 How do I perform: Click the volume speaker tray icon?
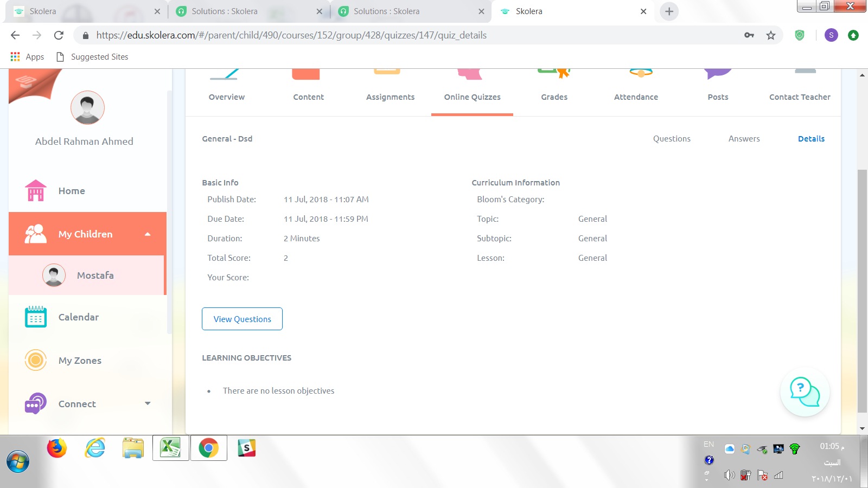[x=730, y=475]
